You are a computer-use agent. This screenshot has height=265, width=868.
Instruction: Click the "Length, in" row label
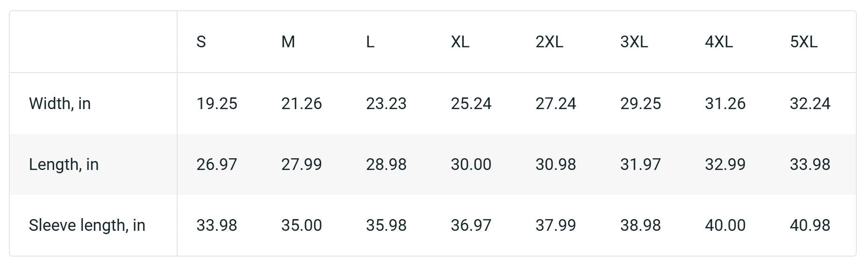click(x=64, y=164)
